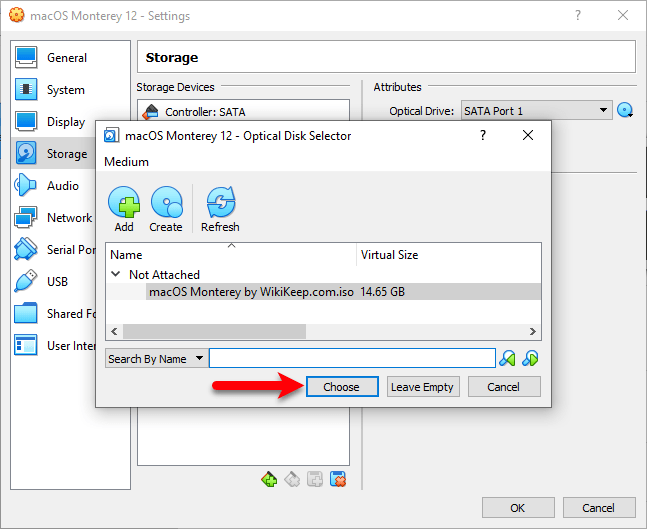Click search backward icon

pyautogui.click(x=507, y=358)
